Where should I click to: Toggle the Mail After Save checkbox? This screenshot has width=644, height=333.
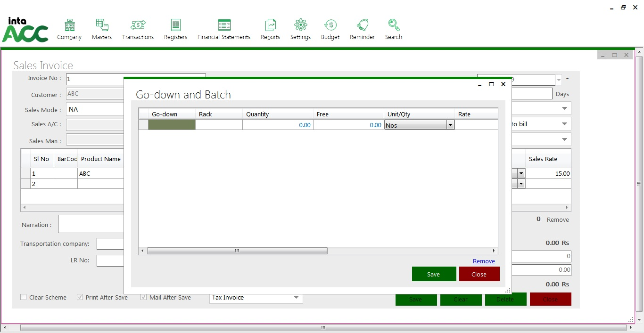pos(144,297)
